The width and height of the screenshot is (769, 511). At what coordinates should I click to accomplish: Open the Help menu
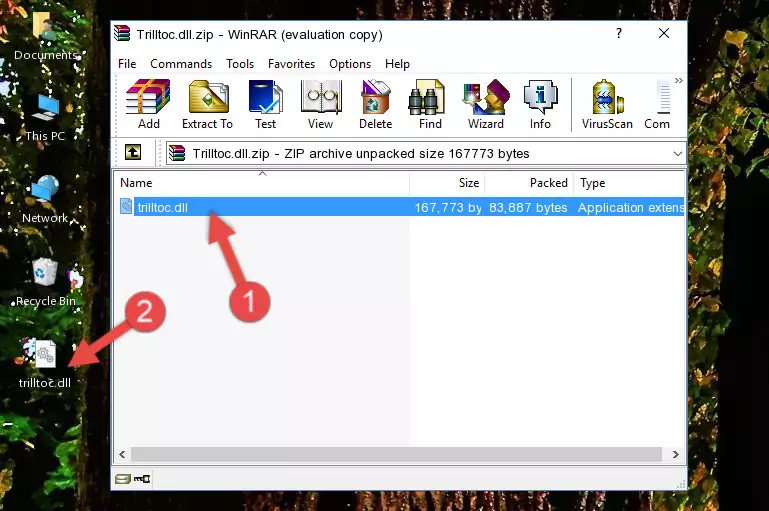pos(397,64)
